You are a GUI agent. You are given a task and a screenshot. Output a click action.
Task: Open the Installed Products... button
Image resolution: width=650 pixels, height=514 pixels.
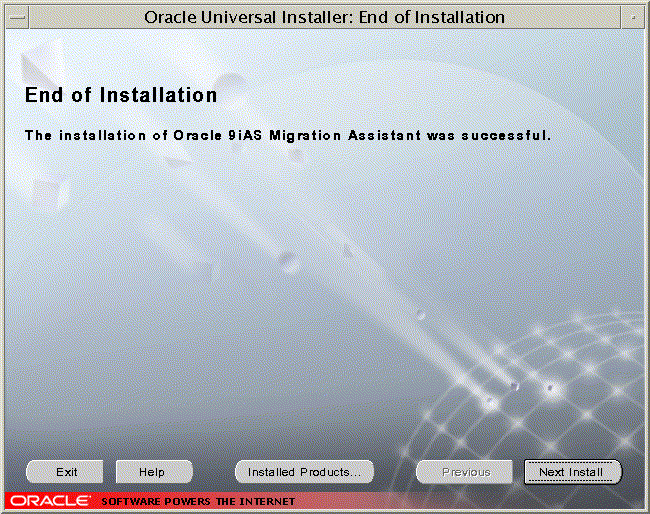304,472
